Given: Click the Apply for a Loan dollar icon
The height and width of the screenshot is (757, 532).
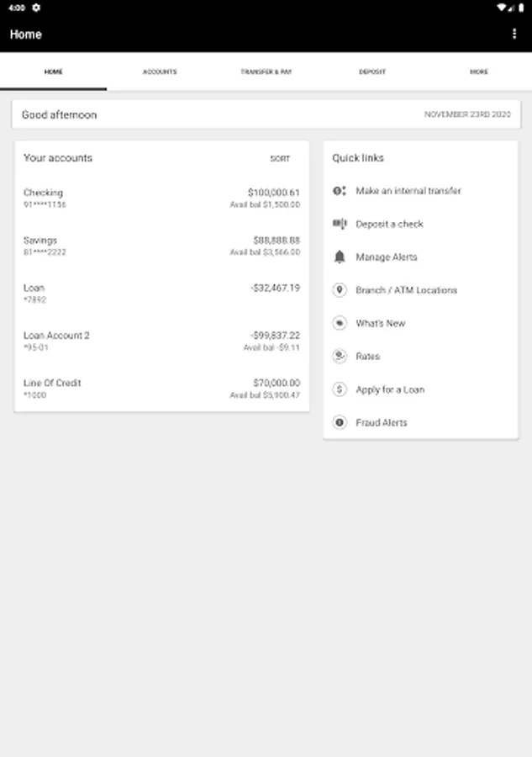Looking at the screenshot, I should pyautogui.click(x=340, y=389).
